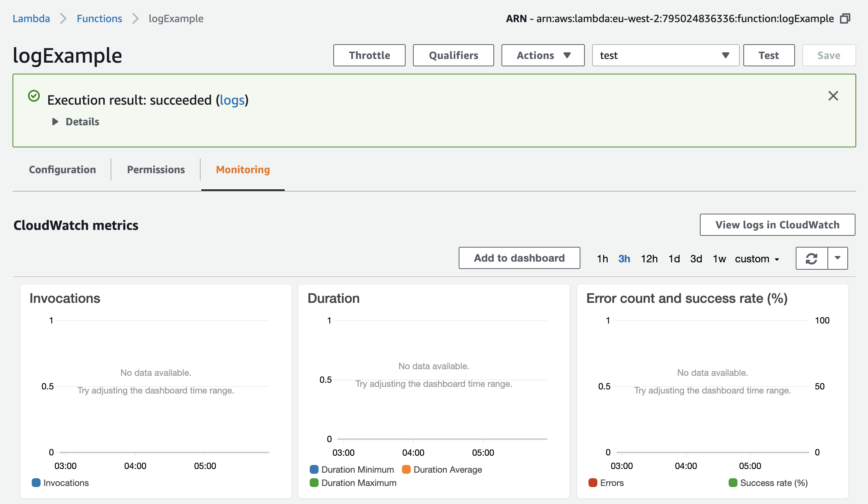Click the Throttle icon button
This screenshot has width=868, height=504.
tap(368, 55)
